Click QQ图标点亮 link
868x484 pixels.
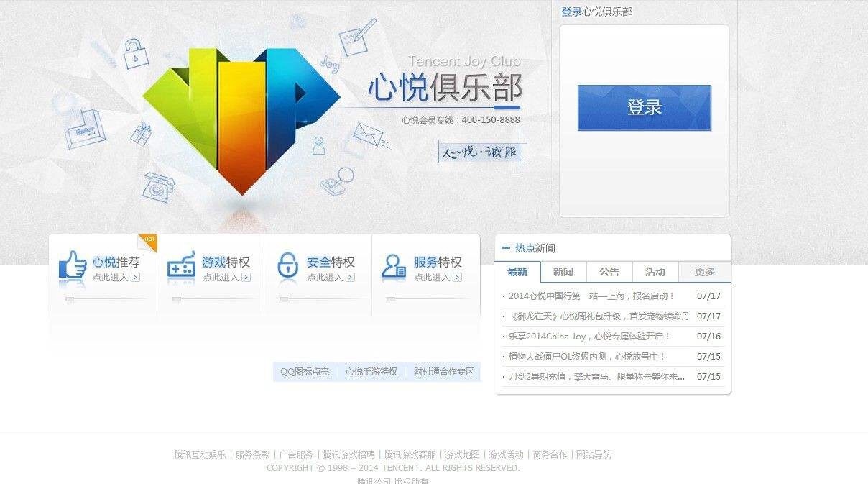[x=305, y=372]
